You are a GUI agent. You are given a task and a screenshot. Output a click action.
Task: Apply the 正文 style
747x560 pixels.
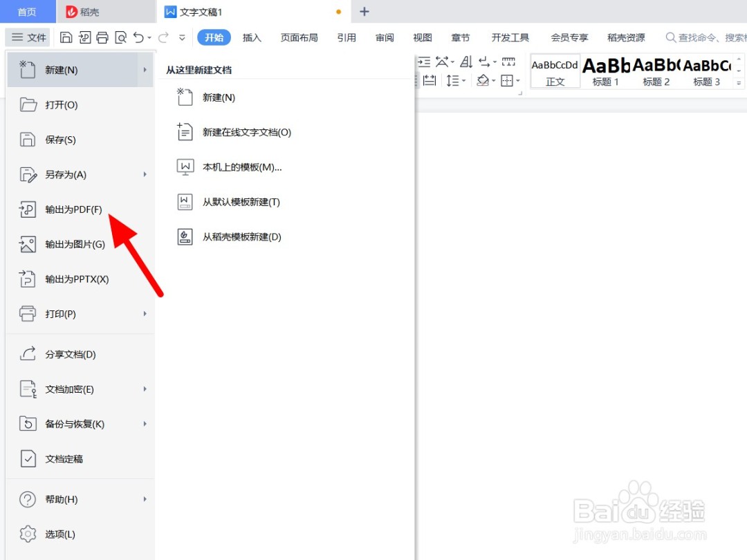(555, 71)
